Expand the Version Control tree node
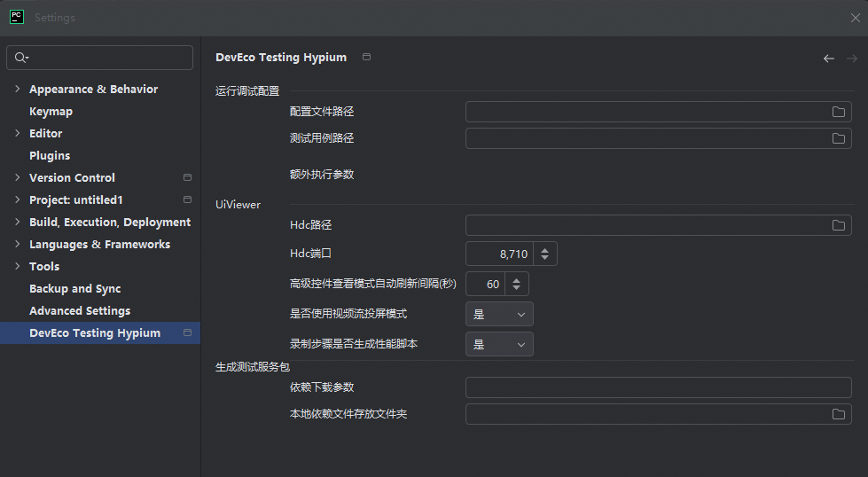Viewport: 868px width, 477px height. coord(17,177)
